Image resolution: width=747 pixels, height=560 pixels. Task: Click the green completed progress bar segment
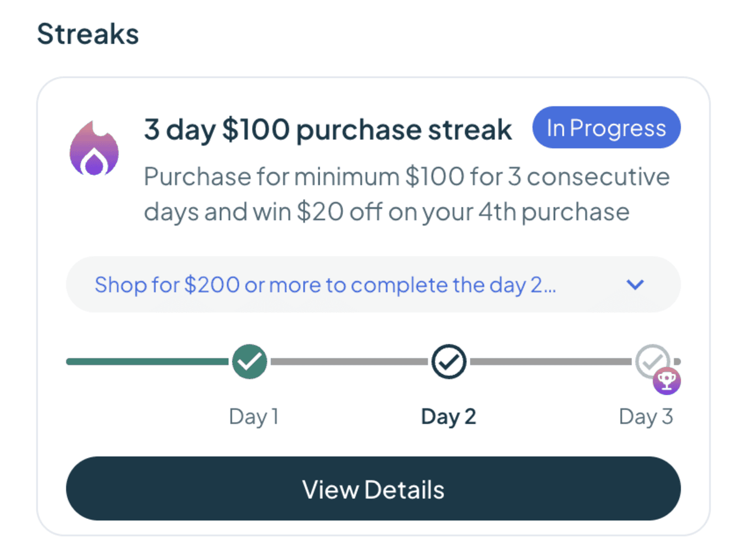point(149,362)
